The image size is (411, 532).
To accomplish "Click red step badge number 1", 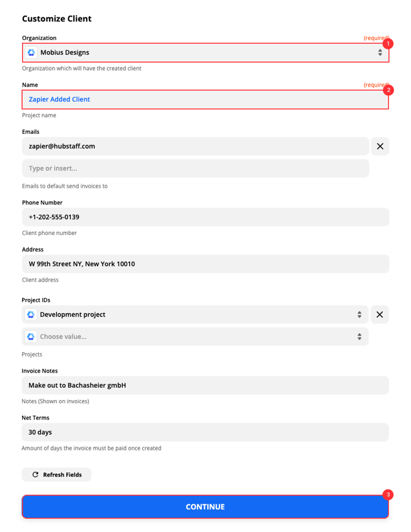I will click(x=388, y=44).
